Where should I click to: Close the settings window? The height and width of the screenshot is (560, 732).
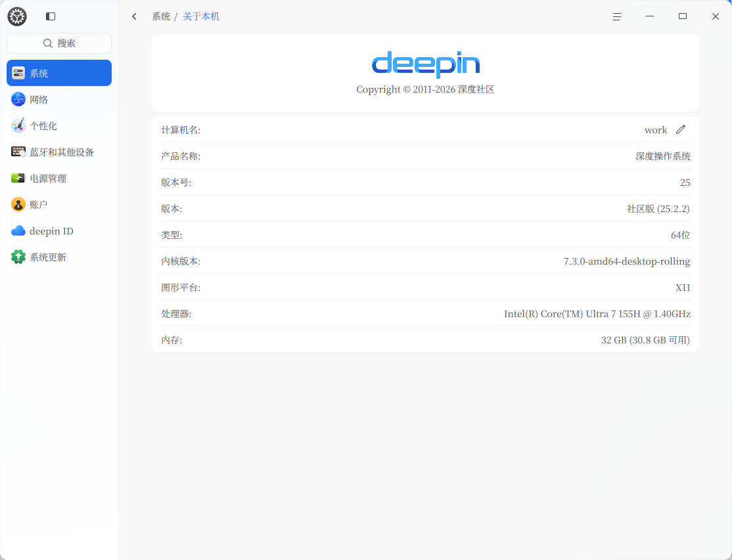(x=715, y=16)
